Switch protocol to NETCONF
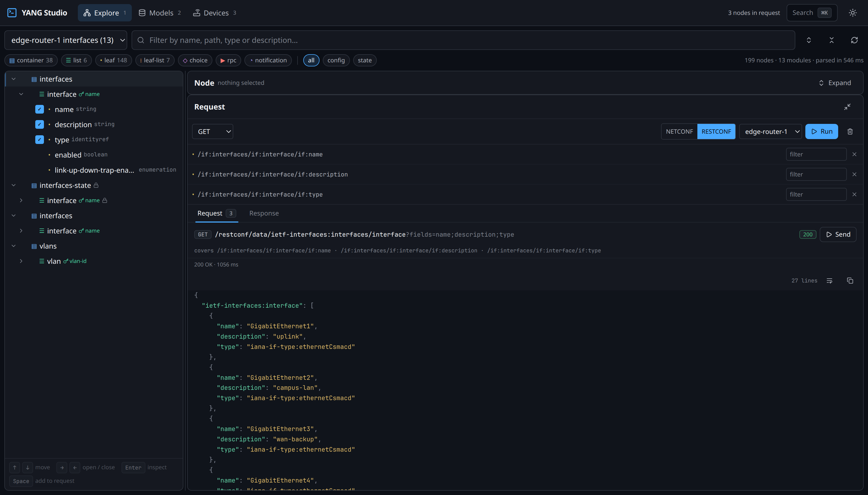868x495 pixels. click(x=679, y=131)
